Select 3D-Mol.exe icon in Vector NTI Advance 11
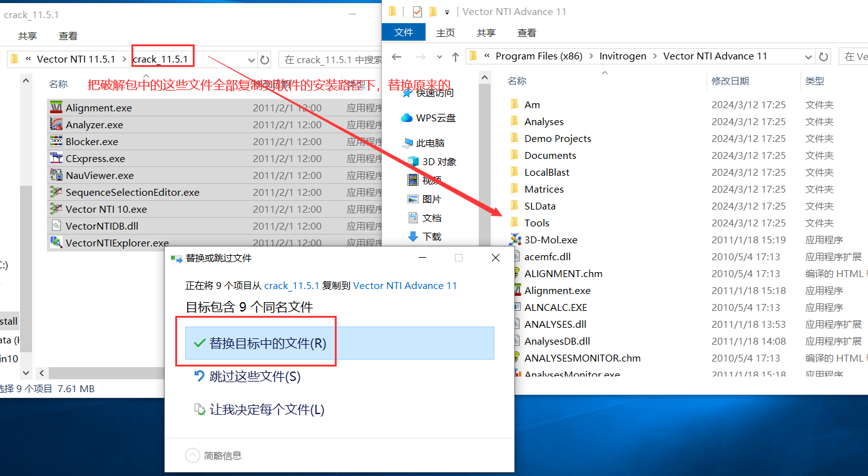This screenshot has height=476, width=868. pyautogui.click(x=515, y=240)
